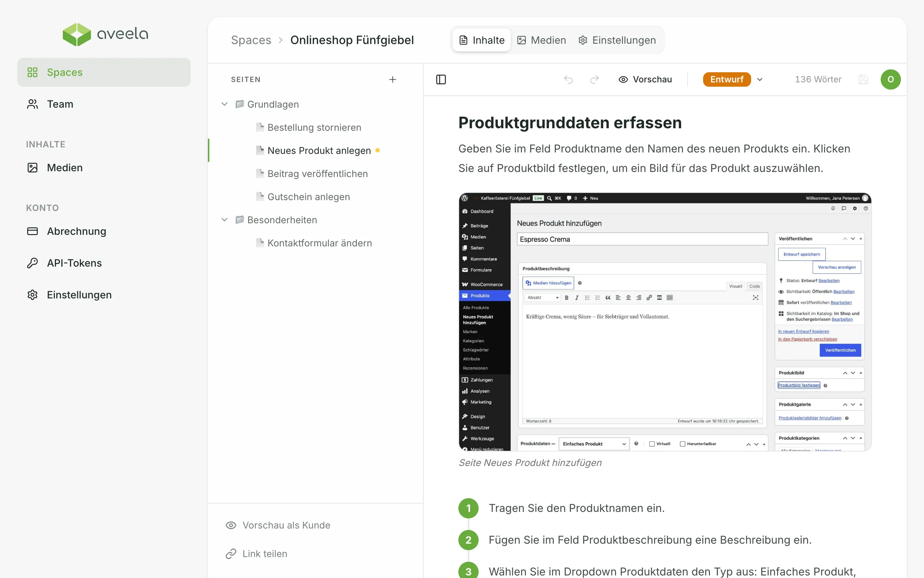Click Vorschau als Kunde
Image resolution: width=924 pixels, height=578 pixels.
click(x=278, y=525)
